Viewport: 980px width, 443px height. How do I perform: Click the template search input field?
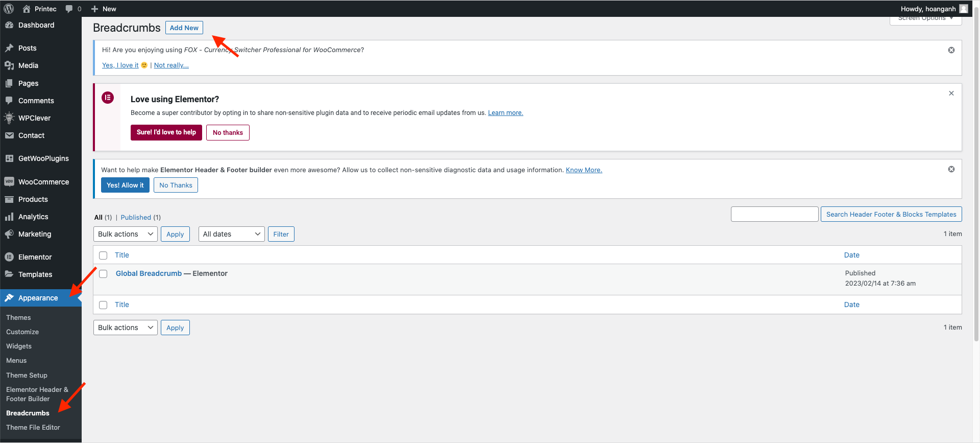pyautogui.click(x=774, y=214)
